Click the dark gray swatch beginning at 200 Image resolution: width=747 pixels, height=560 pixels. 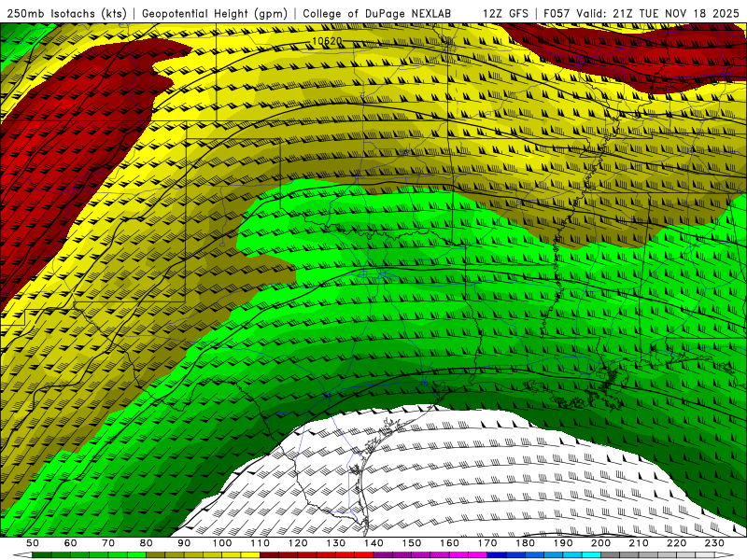point(611,555)
